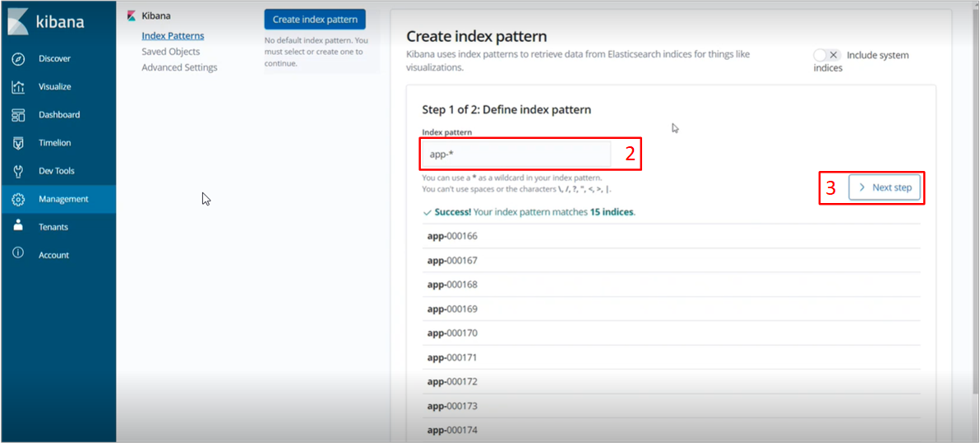Open Visualize via its chart icon
The height and width of the screenshot is (443, 980).
click(x=18, y=87)
